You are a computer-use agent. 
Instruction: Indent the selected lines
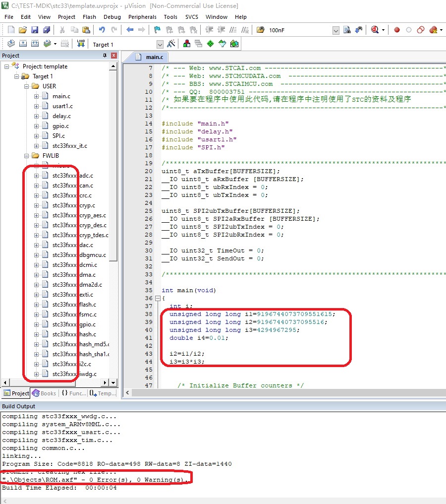tap(209, 30)
